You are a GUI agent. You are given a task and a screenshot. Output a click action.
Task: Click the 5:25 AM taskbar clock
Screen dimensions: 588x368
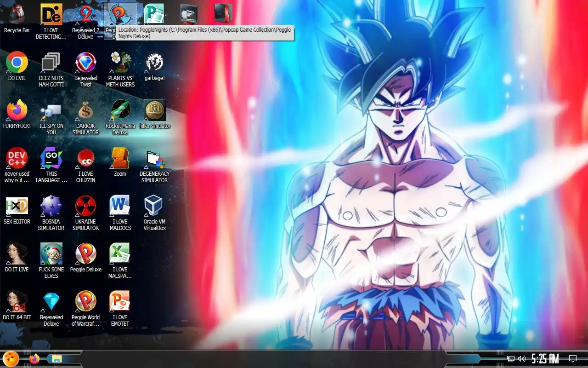[x=545, y=359]
